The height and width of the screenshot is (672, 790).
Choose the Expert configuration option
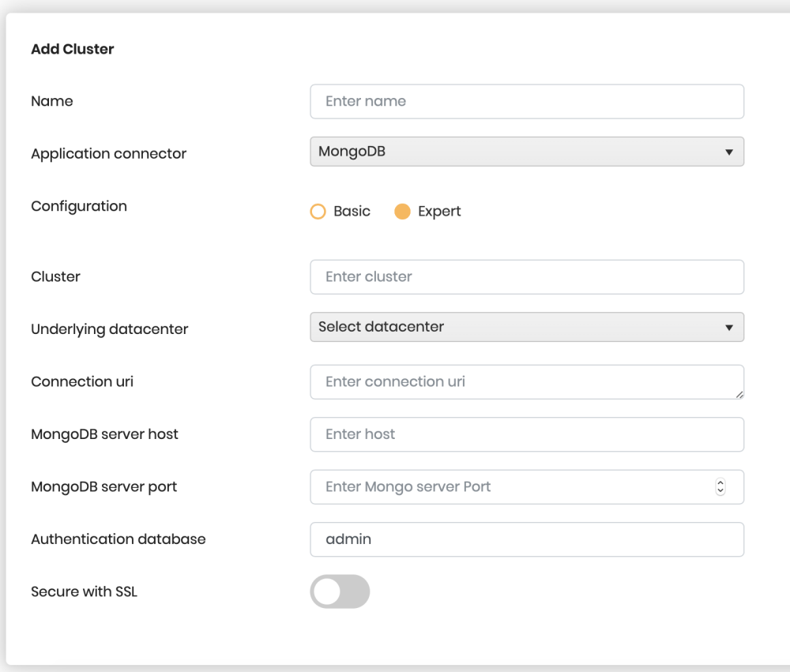click(402, 212)
